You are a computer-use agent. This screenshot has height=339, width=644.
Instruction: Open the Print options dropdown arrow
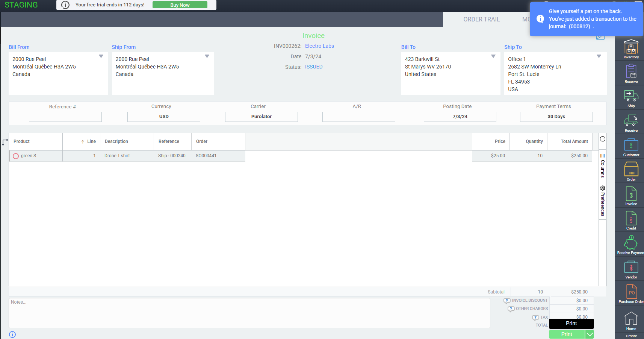point(590,334)
